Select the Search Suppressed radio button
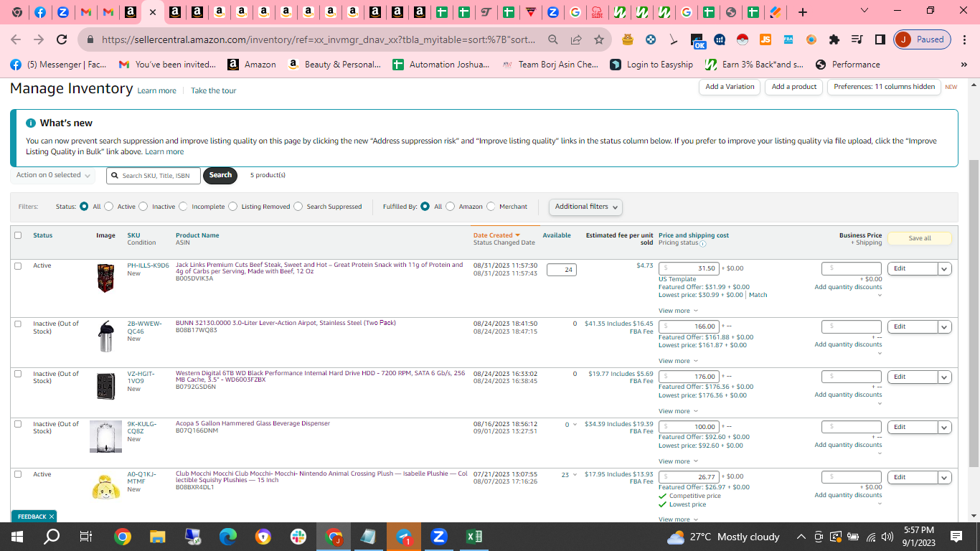 [x=298, y=207]
